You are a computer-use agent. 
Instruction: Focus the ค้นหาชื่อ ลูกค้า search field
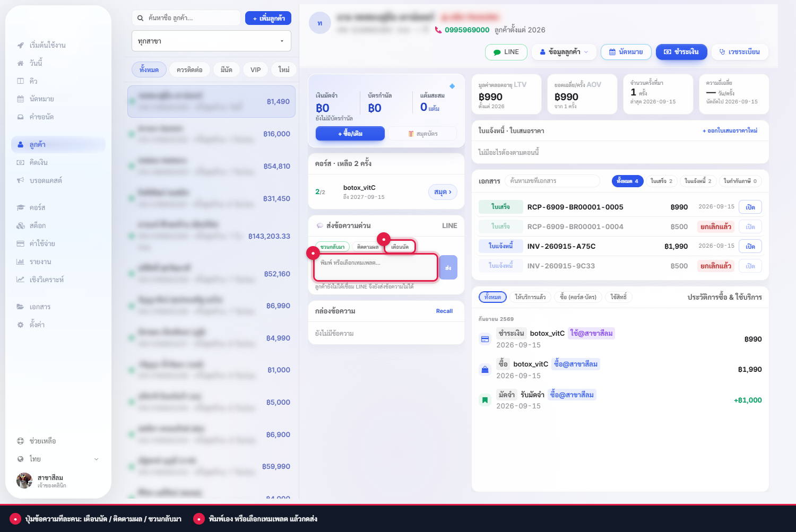pos(186,18)
